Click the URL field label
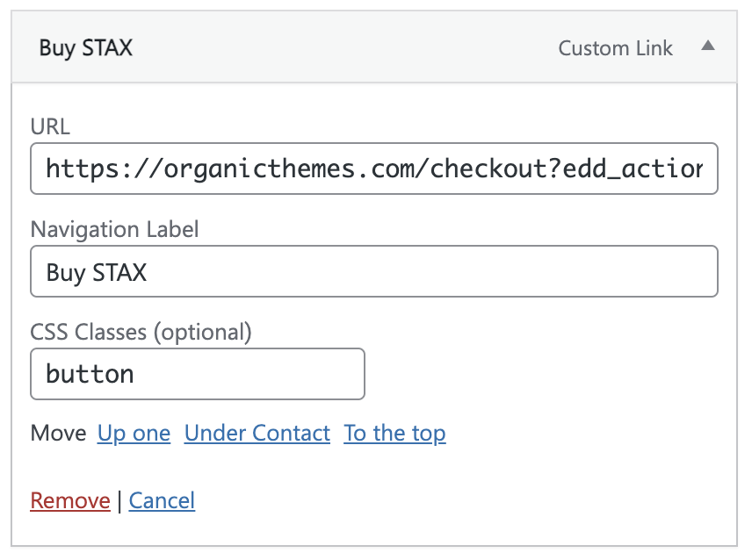Image resolution: width=752 pixels, height=560 pixels. [50, 127]
